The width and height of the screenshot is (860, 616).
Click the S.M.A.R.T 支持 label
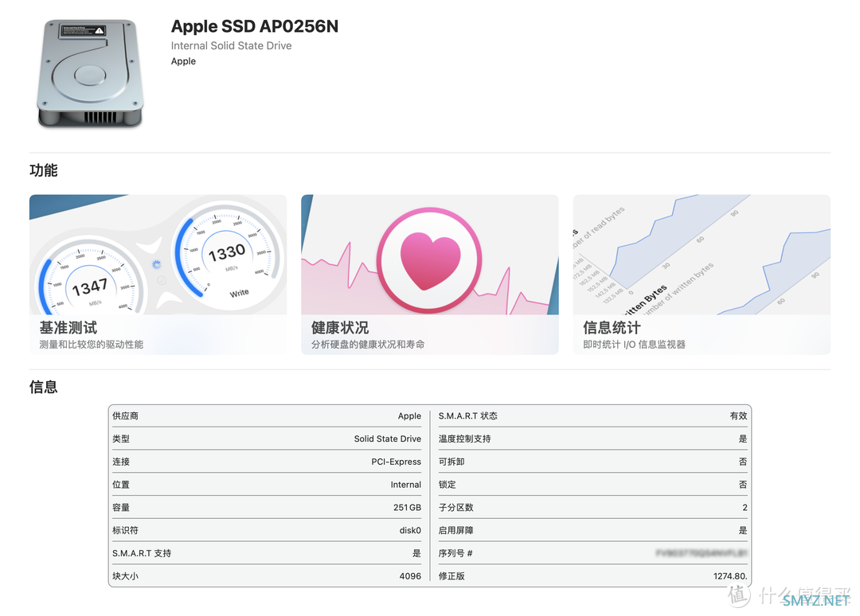click(142, 553)
